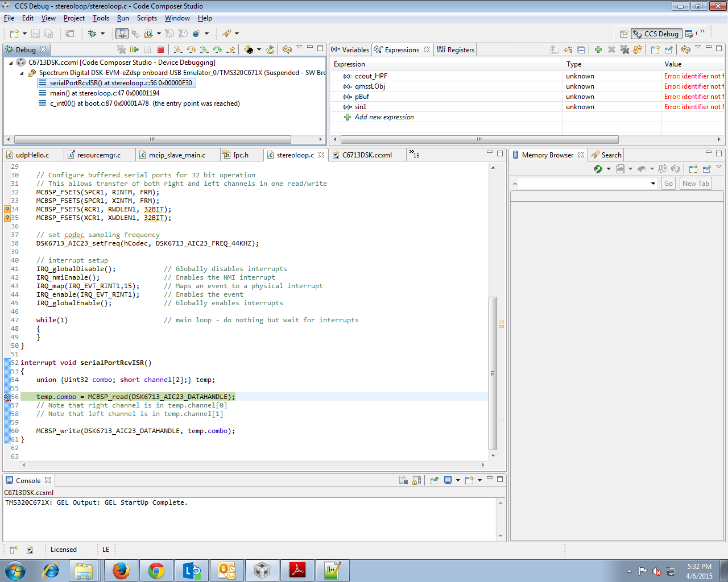Click 'Add new expression' in Expressions list
The width and height of the screenshot is (728, 582).
tap(384, 117)
